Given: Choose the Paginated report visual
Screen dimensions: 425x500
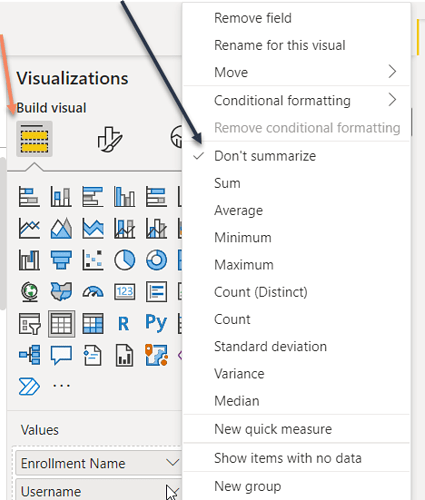Looking at the screenshot, I should [124, 355].
